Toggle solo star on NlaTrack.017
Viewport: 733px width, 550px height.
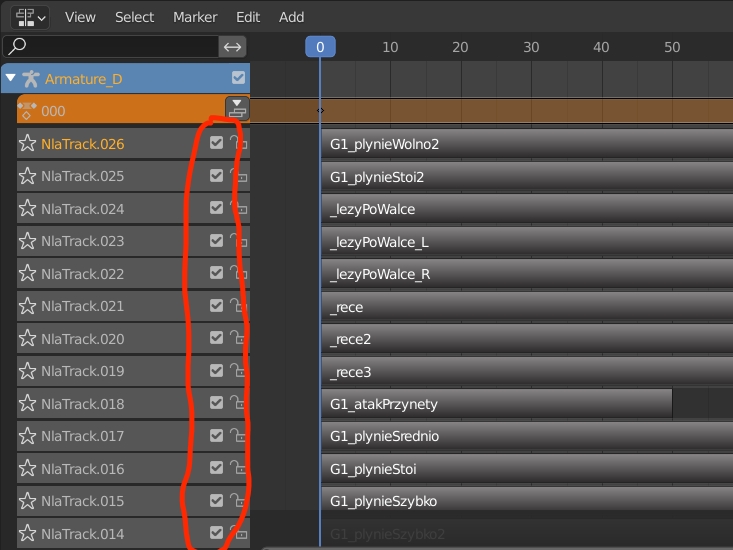[28, 436]
